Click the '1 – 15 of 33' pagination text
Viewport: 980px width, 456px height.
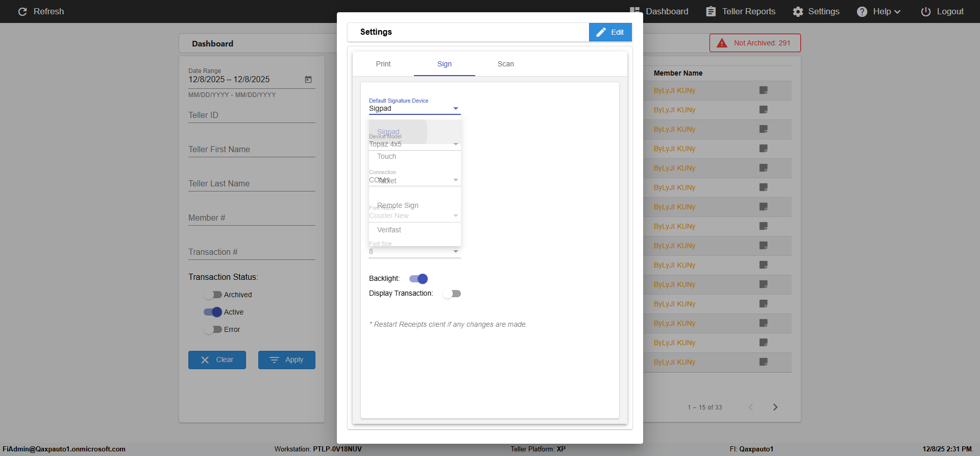coord(705,407)
